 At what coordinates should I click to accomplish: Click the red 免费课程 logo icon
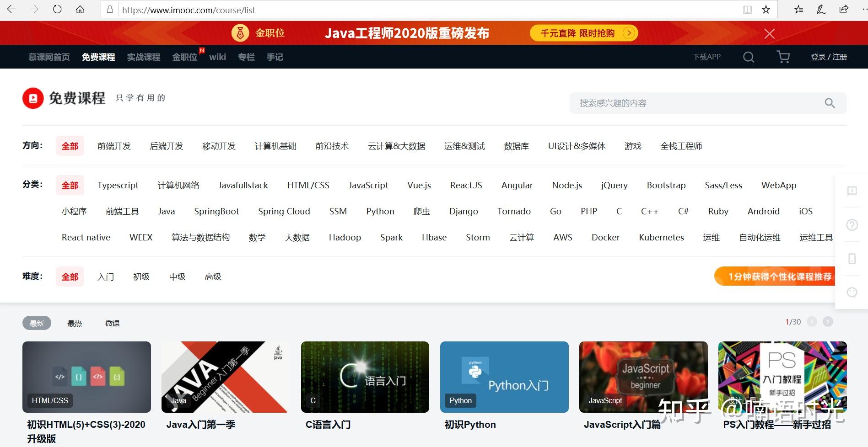pos(32,97)
